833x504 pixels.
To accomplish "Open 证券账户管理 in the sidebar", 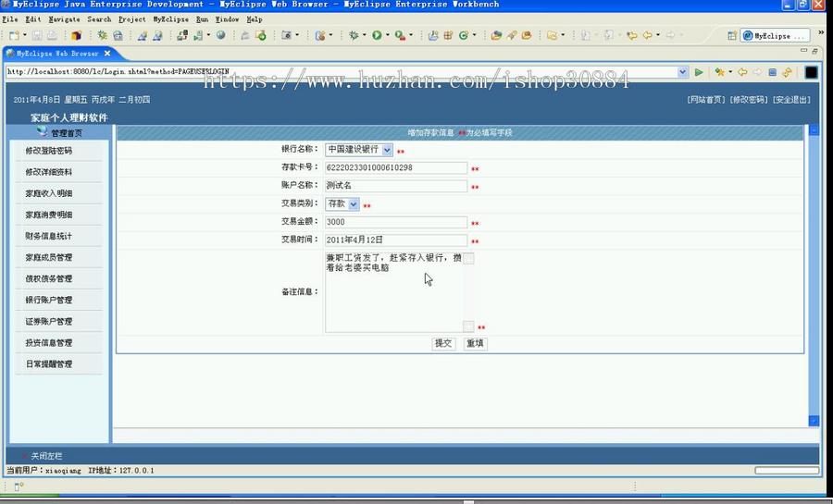I will tap(49, 321).
